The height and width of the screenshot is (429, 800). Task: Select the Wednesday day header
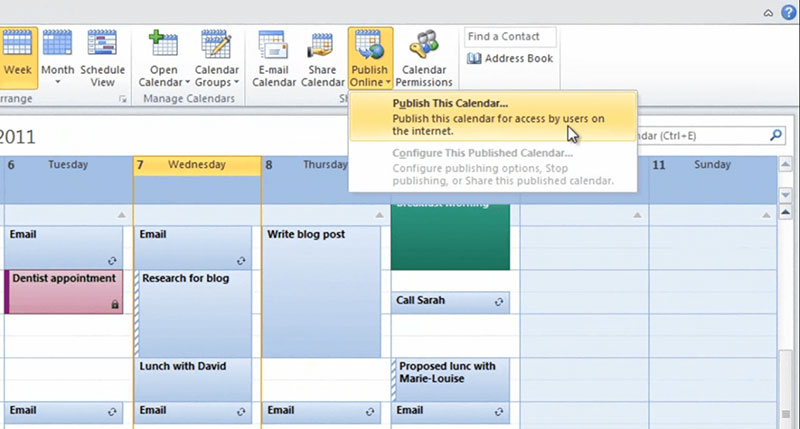196,165
